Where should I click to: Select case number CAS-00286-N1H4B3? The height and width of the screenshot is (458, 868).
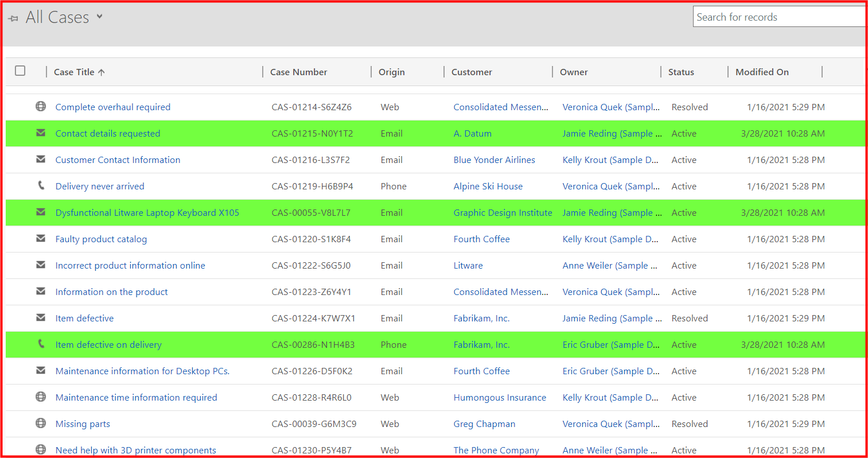pos(313,345)
